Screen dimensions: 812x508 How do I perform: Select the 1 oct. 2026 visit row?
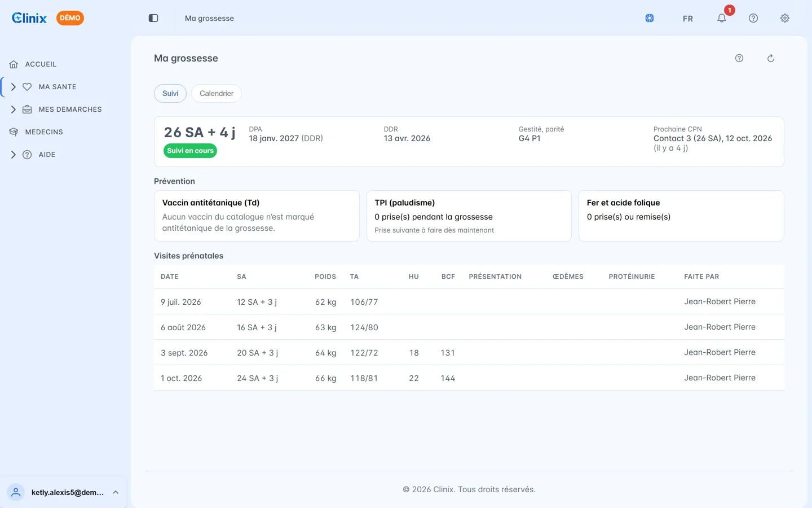469,378
